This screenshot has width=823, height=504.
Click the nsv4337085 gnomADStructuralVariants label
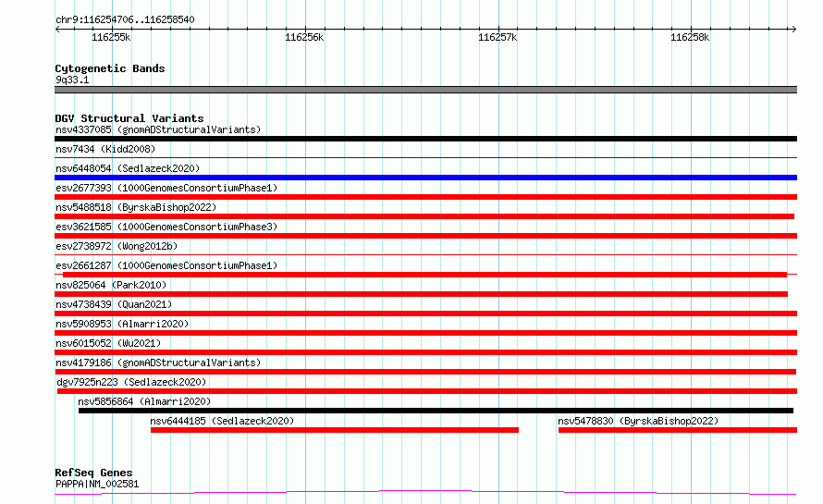click(158, 129)
